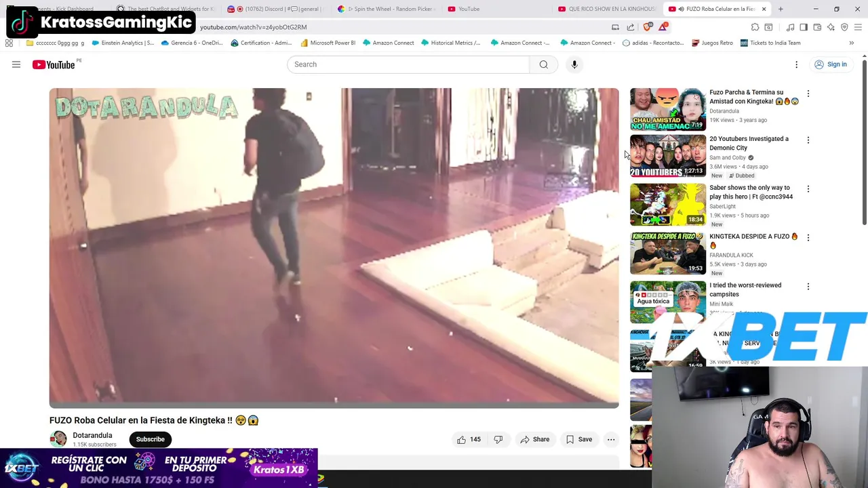Viewport: 868px width, 488px height.
Task: Switch to the Discord general browser tab
Action: [x=277, y=9]
